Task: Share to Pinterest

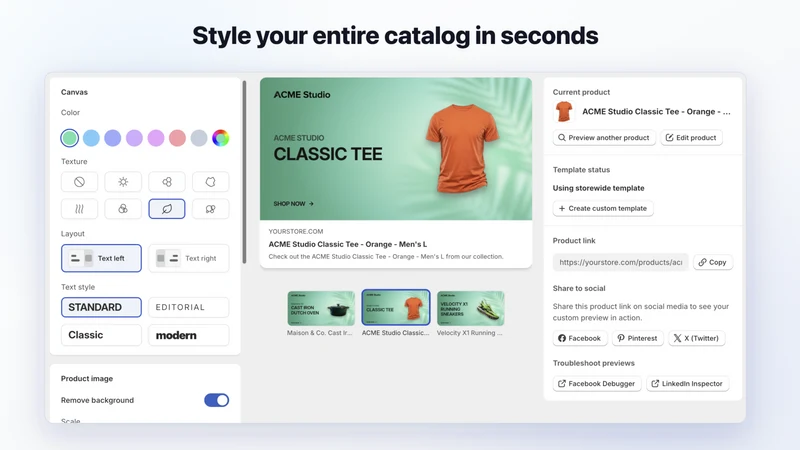Action: click(637, 338)
